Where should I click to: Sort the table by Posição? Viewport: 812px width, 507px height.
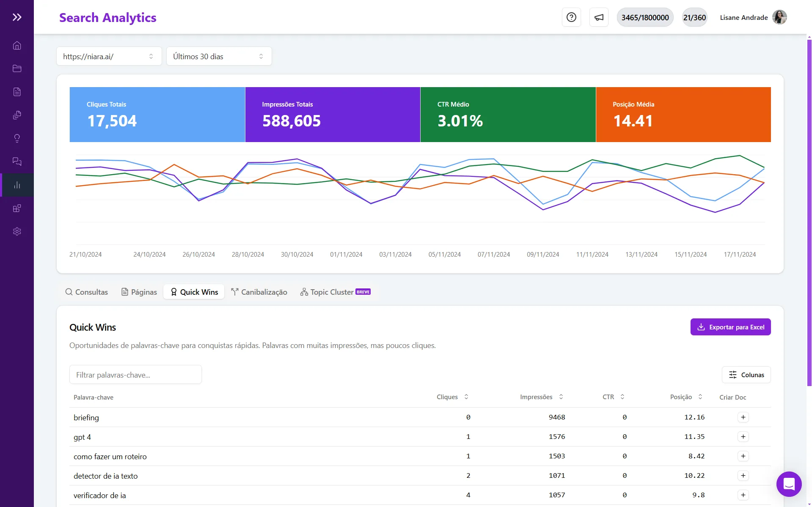click(686, 397)
